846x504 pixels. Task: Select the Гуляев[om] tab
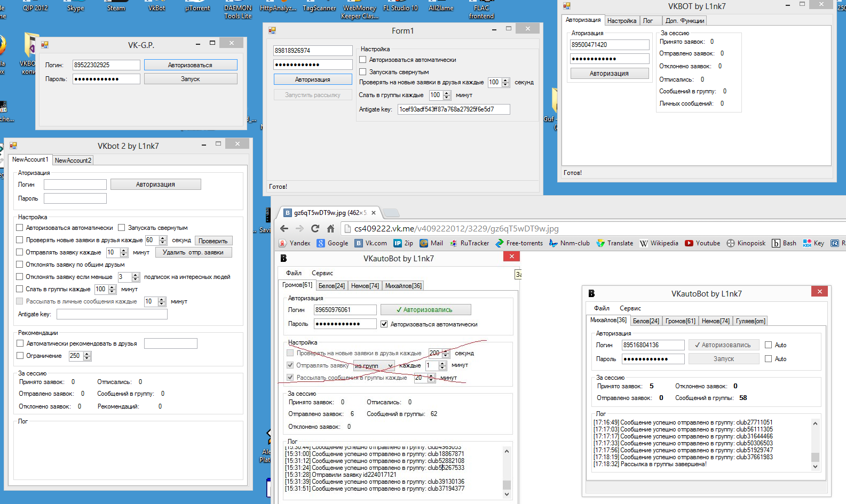pos(750,321)
